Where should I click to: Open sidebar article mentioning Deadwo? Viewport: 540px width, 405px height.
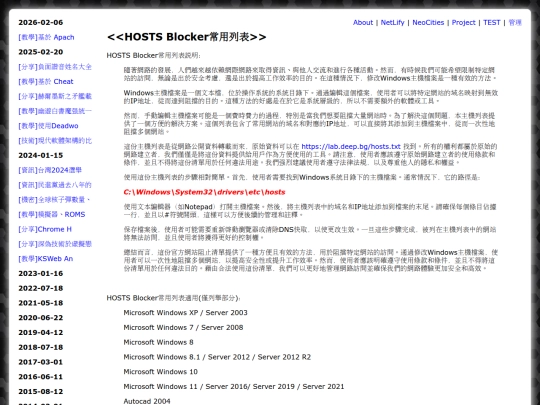coord(48,126)
